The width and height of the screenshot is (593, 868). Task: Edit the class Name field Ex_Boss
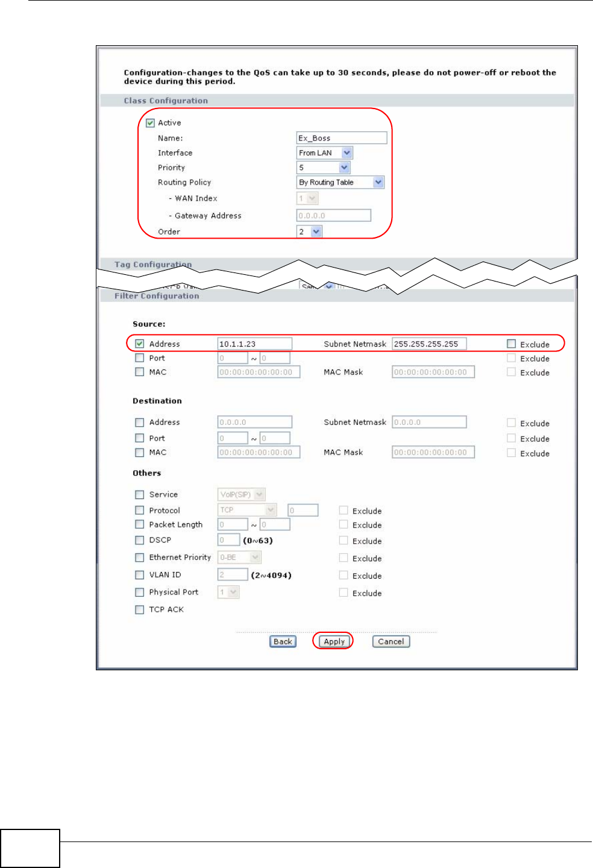(342, 138)
